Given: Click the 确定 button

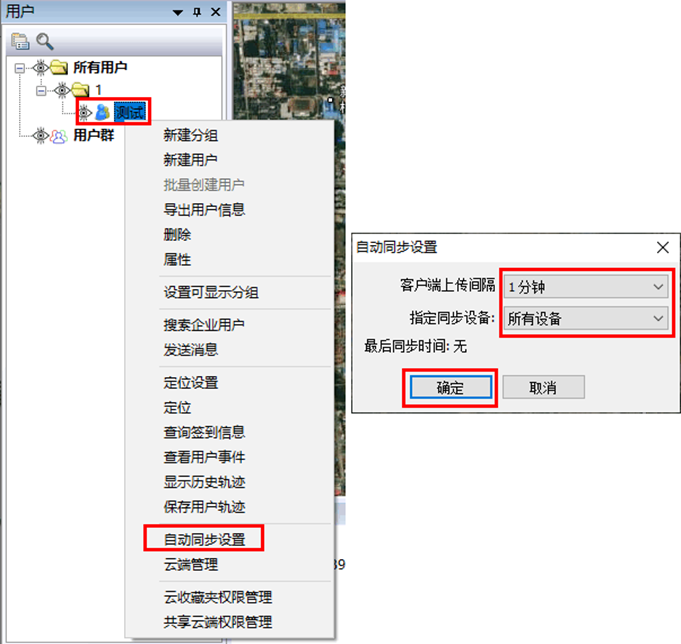Looking at the screenshot, I should pyautogui.click(x=451, y=387).
